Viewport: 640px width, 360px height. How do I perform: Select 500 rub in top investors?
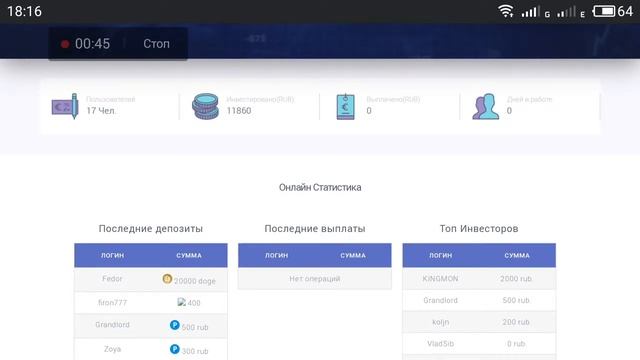coord(516,300)
